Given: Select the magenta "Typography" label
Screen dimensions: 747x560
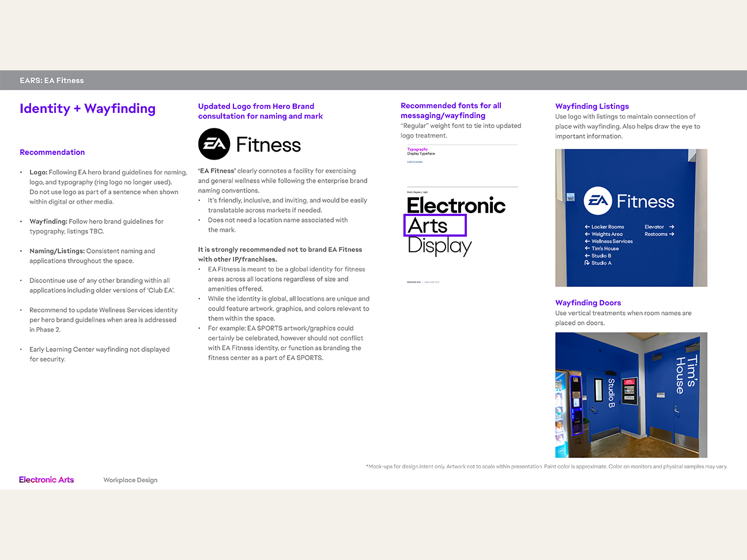Looking at the screenshot, I should coord(418,149).
